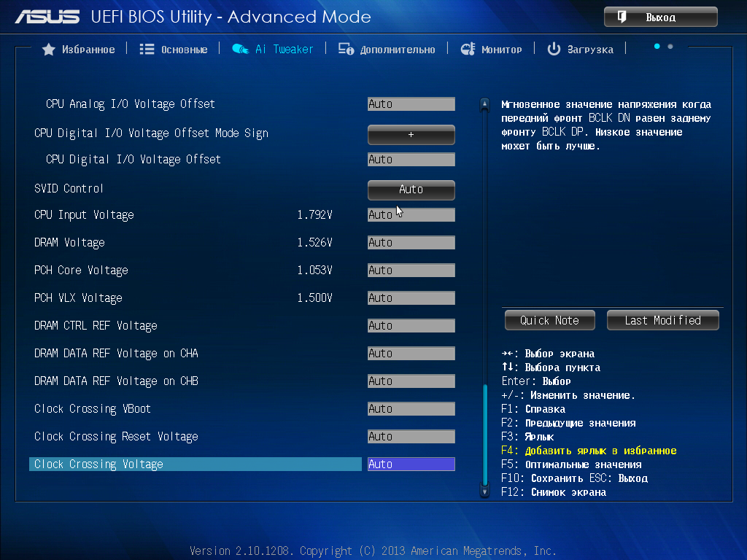Edit the DRAM CTRL REF Voltage field
The height and width of the screenshot is (560, 747).
pos(411,326)
